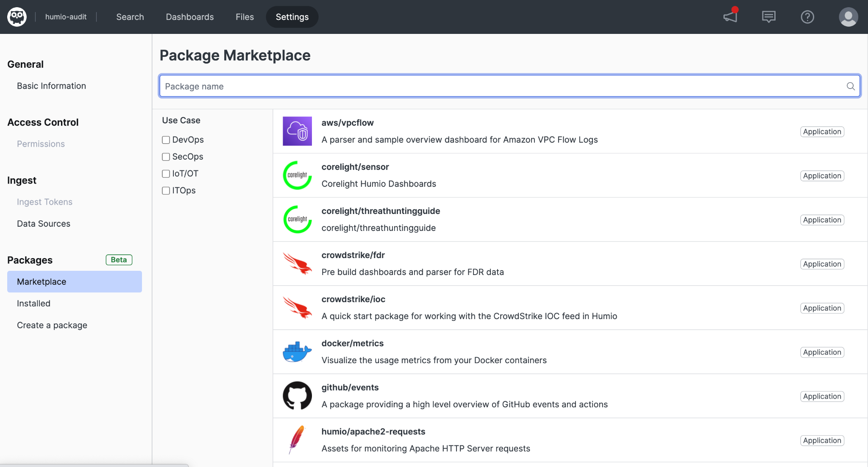The width and height of the screenshot is (868, 467).
Task: Click the crowdstrike/ioc falcon icon
Action: (x=297, y=307)
